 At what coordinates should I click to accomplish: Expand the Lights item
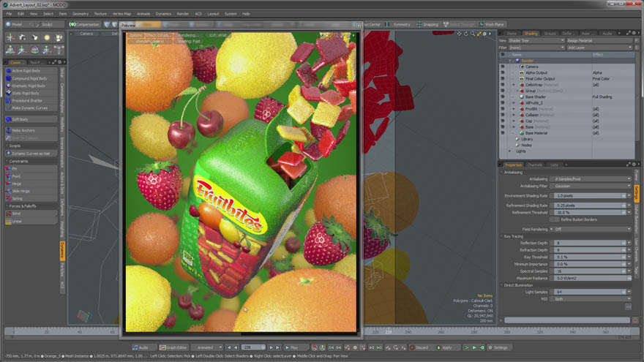pos(510,151)
